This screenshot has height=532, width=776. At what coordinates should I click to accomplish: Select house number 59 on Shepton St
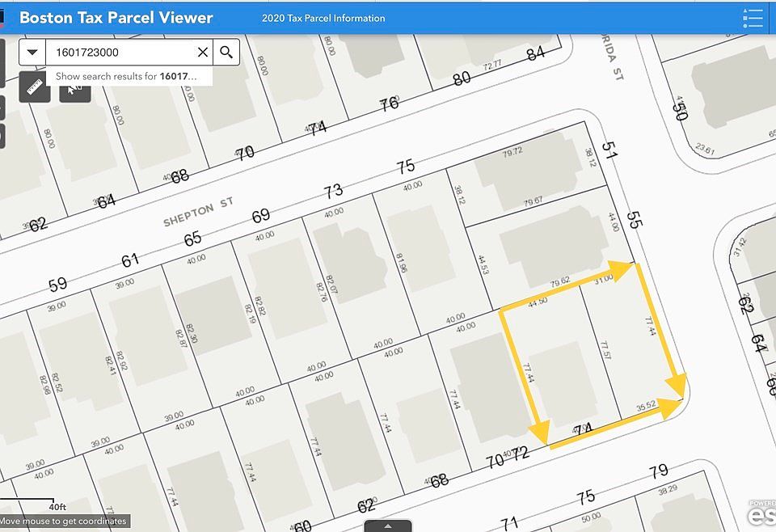tap(57, 284)
